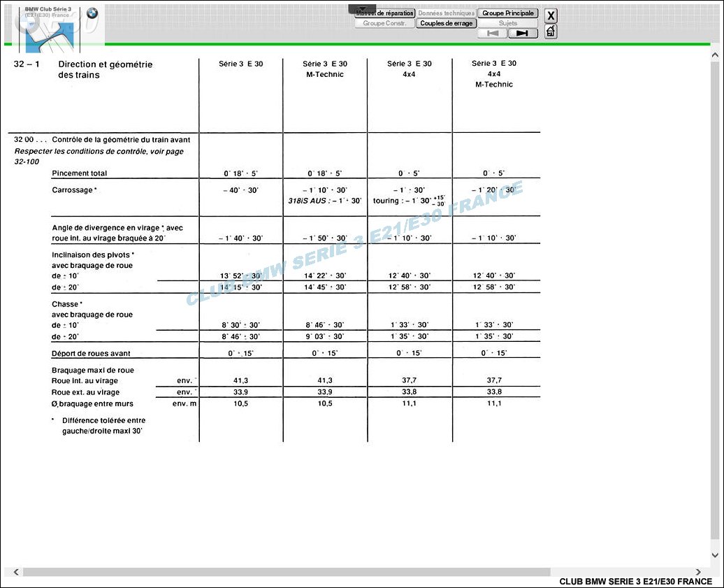Select the row label "Carrossage"
724x588 pixels.
click(74, 190)
